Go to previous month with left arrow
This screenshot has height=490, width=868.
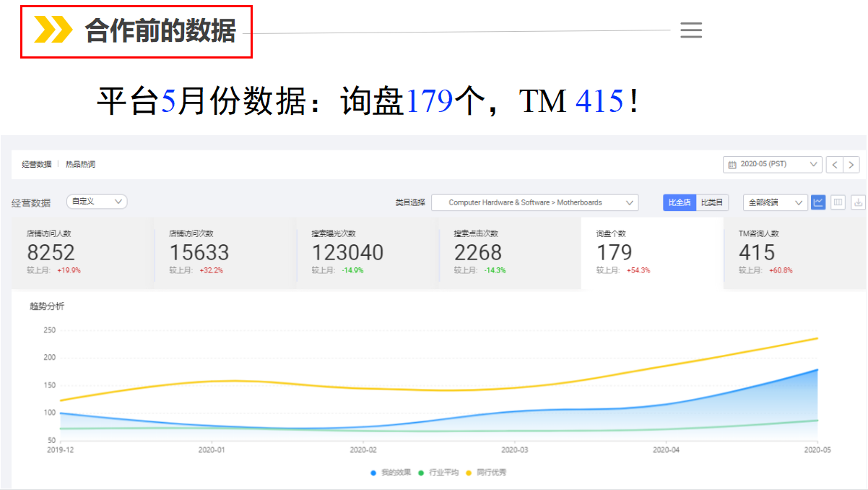835,165
